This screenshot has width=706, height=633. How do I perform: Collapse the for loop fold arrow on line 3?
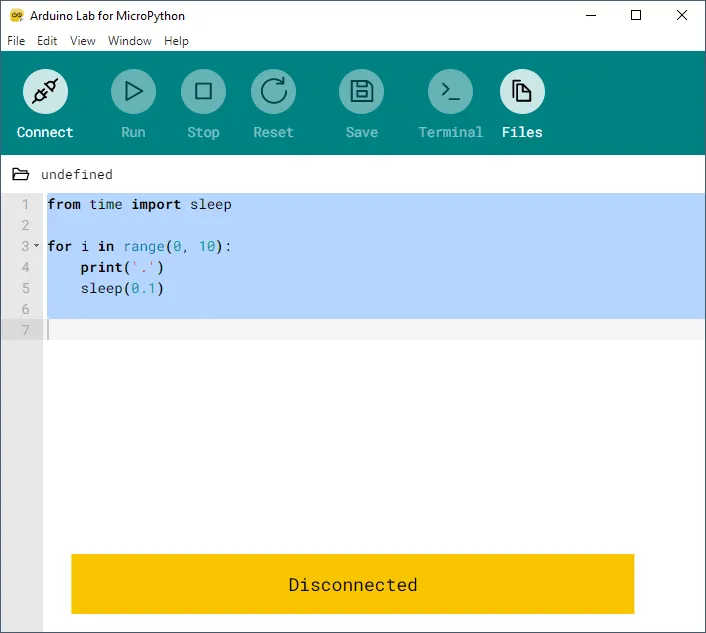coord(36,246)
